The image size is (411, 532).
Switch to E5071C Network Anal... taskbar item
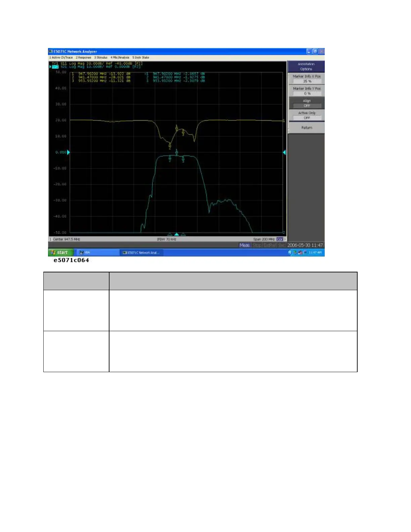click(141, 252)
